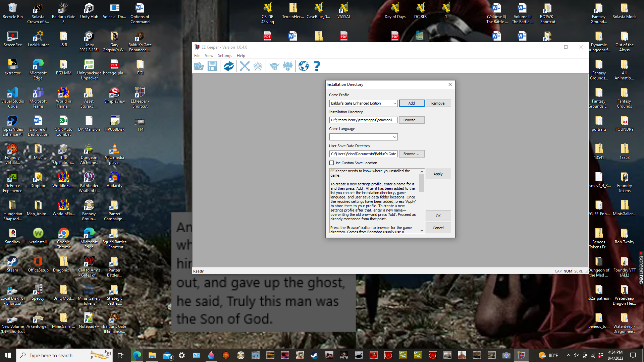Click the help text scrollbar down arrow
644x362 pixels.
click(422, 230)
